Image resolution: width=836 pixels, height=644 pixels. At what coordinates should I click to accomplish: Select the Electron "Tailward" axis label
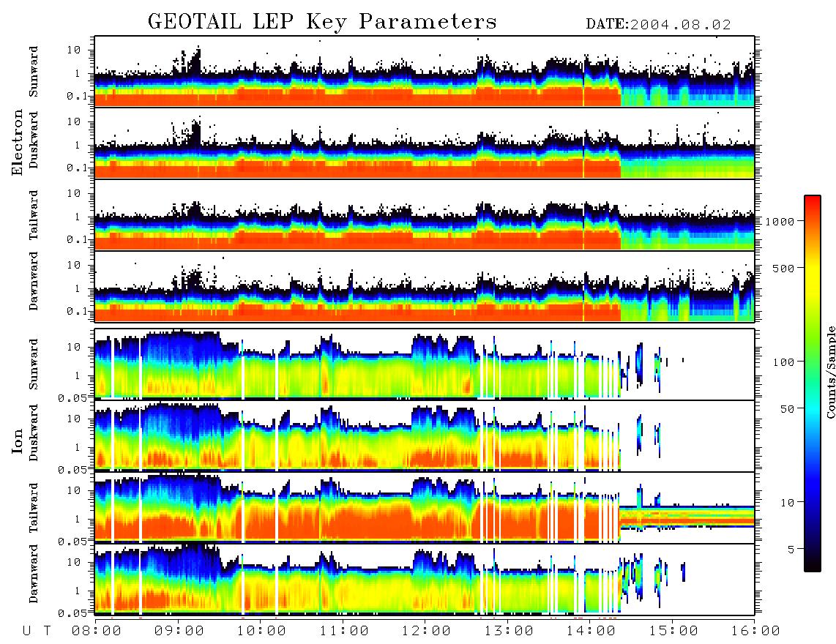coord(34,215)
